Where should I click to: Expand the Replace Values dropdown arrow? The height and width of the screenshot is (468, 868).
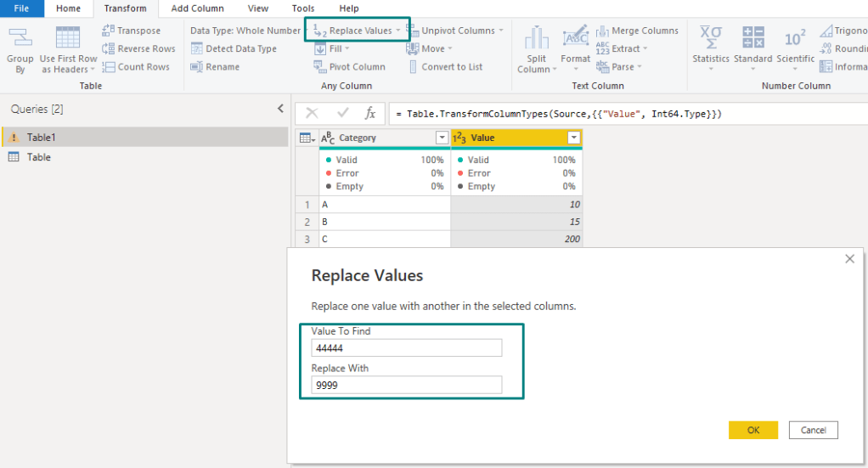pos(398,31)
